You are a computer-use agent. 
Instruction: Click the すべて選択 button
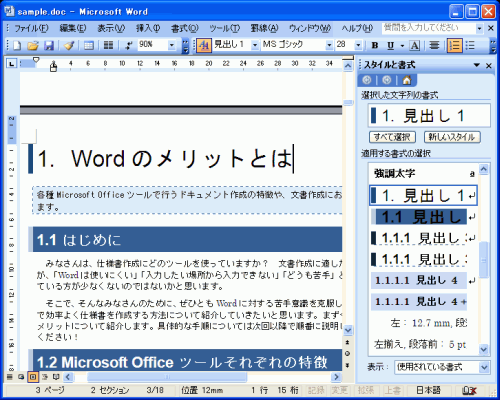click(x=392, y=137)
